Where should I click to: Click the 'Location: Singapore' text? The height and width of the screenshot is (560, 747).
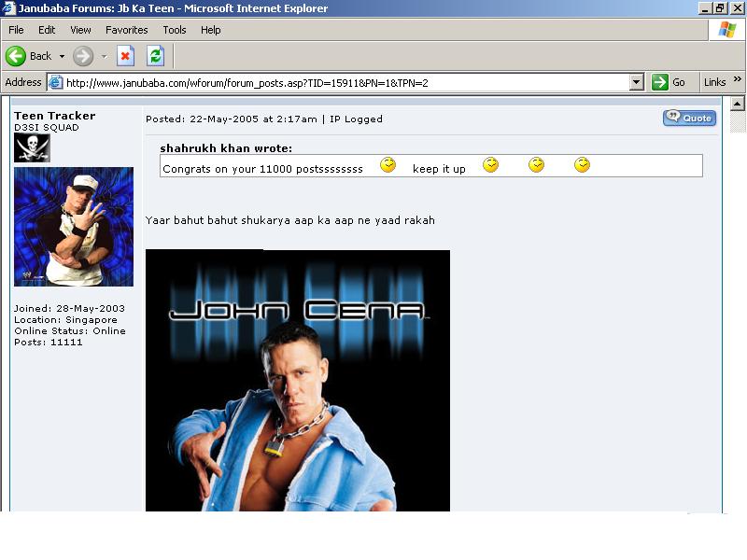(65, 320)
